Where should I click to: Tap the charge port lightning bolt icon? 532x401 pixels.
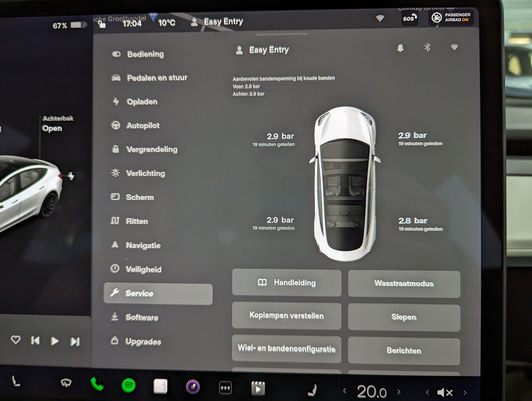click(71, 176)
